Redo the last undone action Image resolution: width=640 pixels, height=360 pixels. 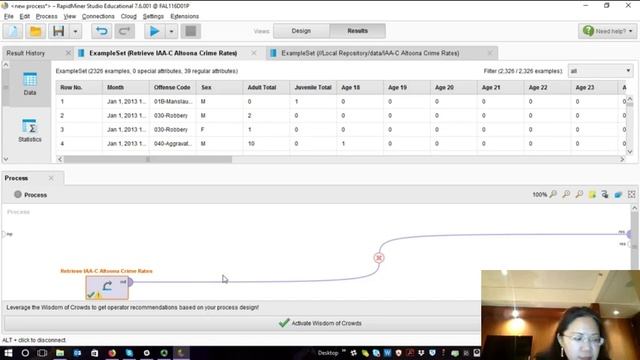[x=124, y=31]
